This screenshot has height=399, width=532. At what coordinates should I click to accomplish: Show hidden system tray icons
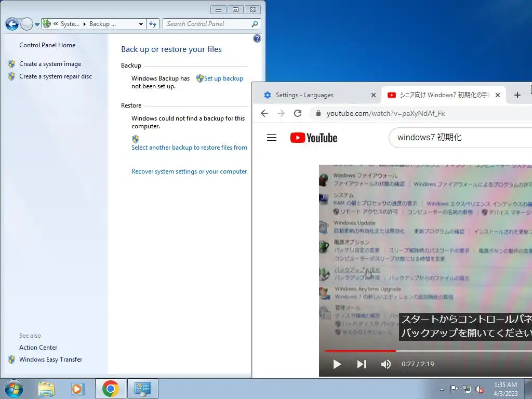pyautogui.click(x=442, y=389)
